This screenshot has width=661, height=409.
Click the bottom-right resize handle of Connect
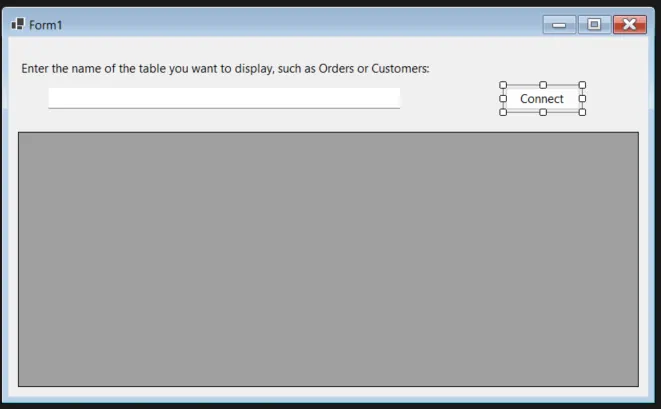(x=582, y=112)
